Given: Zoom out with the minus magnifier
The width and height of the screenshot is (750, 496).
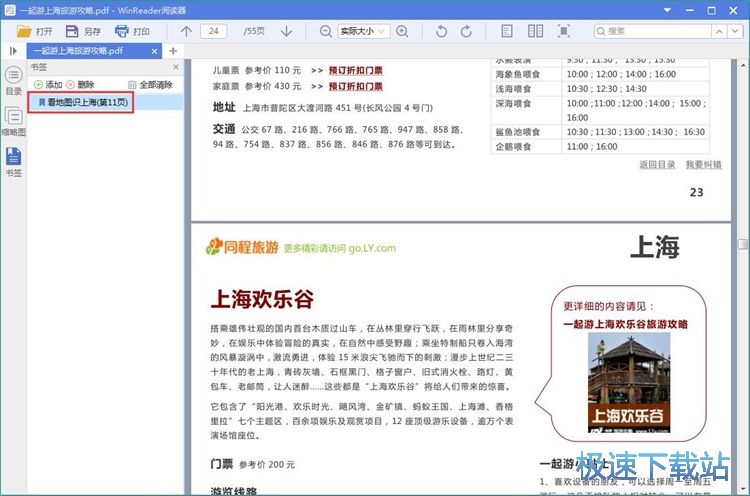Looking at the screenshot, I should click(326, 32).
